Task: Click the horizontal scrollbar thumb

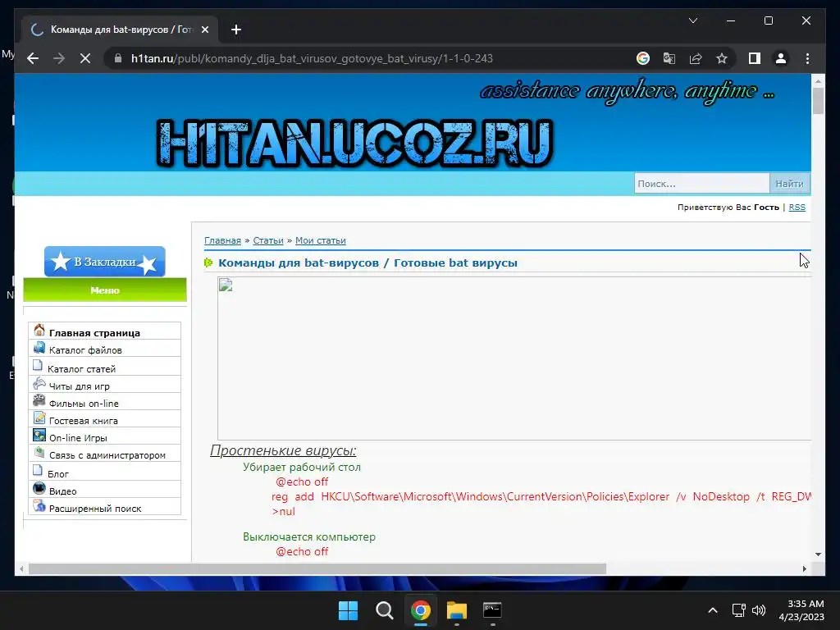Action: click(317, 569)
